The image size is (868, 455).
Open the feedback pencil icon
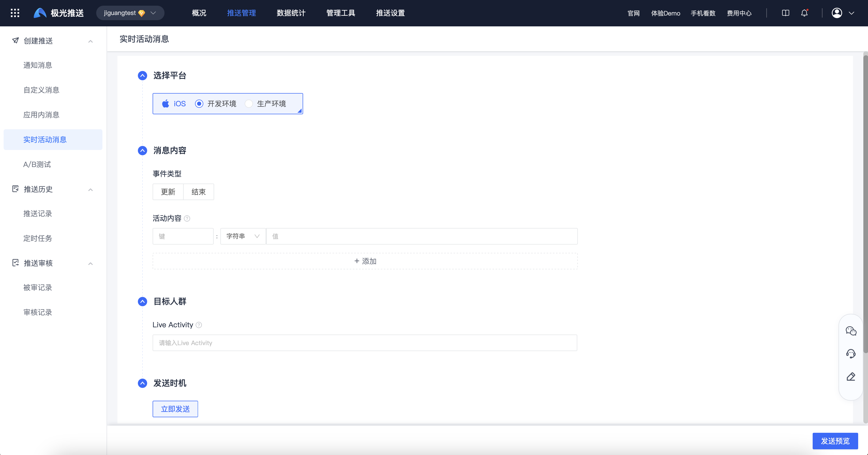click(851, 376)
